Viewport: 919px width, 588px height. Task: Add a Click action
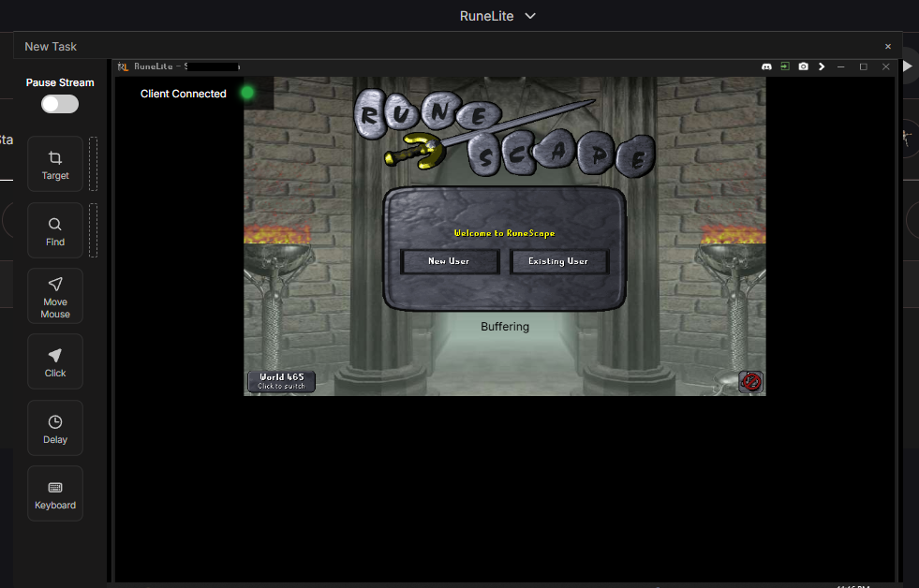[55, 361]
